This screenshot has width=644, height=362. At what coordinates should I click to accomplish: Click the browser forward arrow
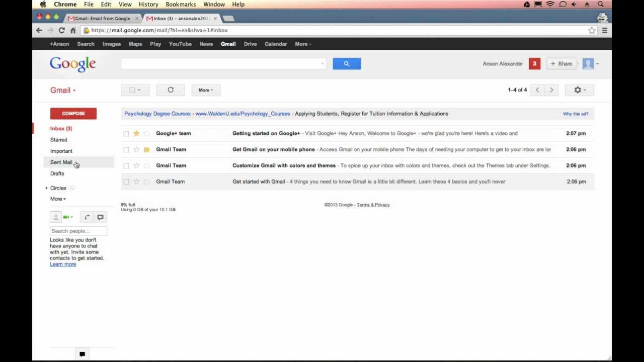point(50,31)
